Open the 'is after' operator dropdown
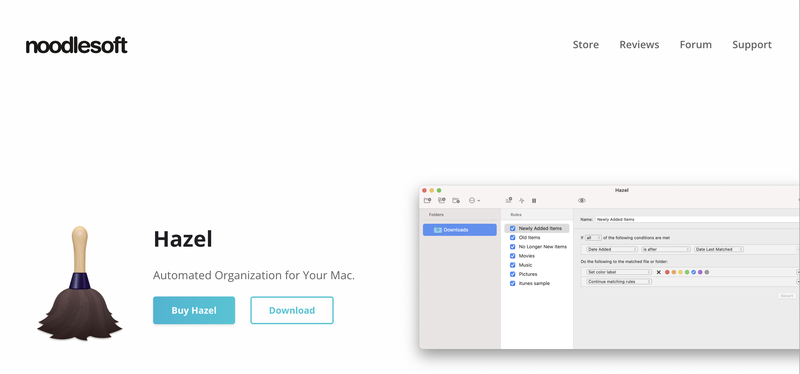This screenshot has width=800, height=374. (x=666, y=250)
